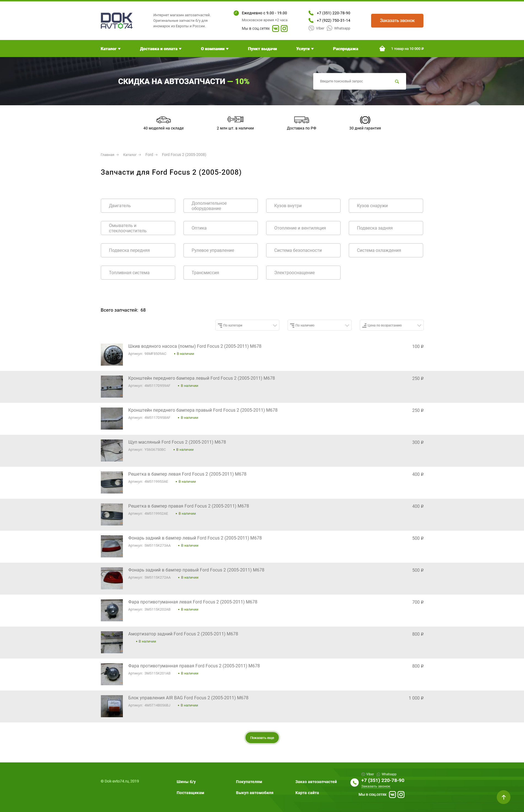Click the Каталог breadcrumb link

coord(130,155)
